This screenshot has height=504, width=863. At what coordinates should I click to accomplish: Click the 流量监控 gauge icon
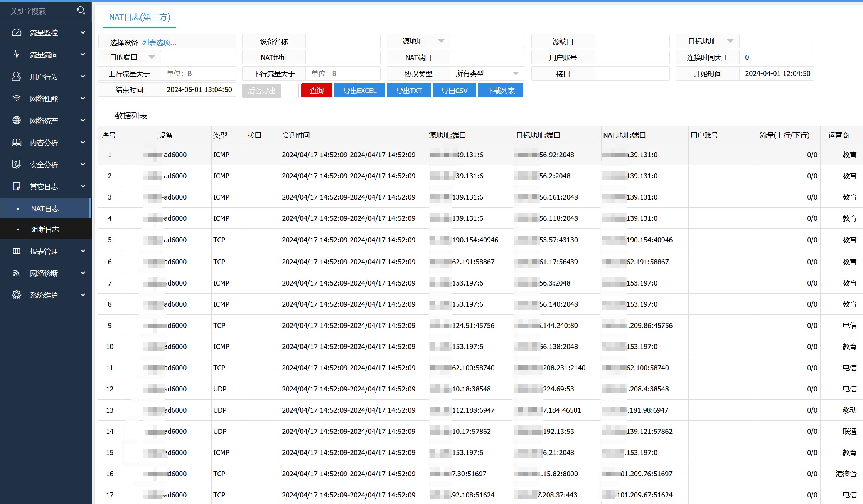(x=17, y=33)
